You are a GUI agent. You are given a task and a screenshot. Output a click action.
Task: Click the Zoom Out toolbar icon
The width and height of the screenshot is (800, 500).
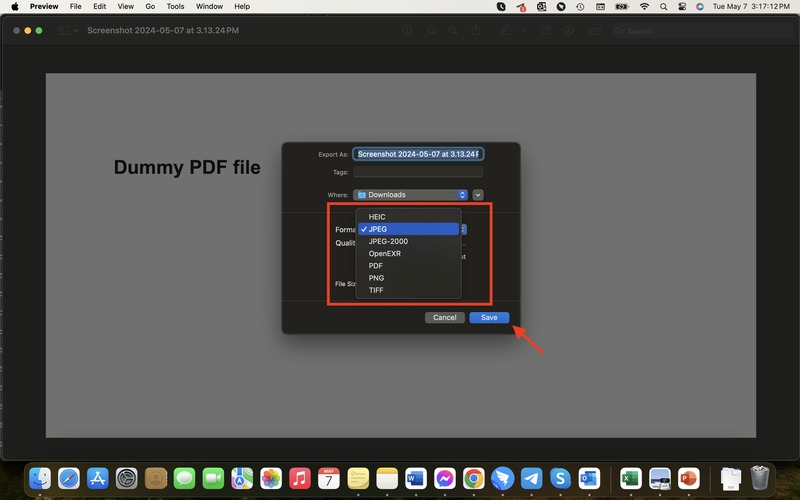[x=432, y=31]
